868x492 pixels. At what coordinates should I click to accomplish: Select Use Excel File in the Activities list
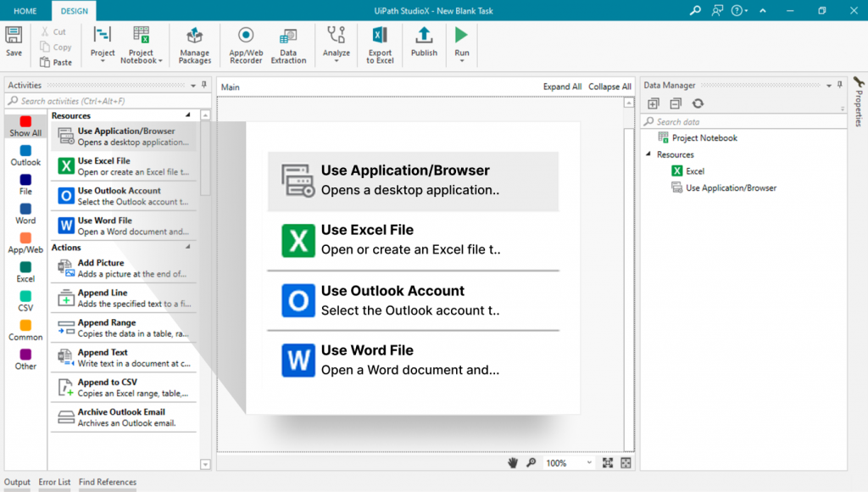click(x=124, y=166)
